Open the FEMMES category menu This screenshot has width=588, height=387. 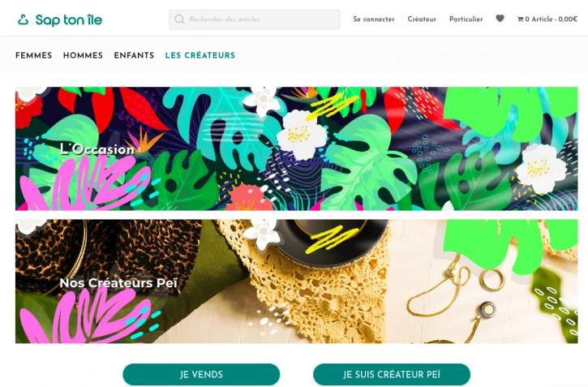point(34,55)
